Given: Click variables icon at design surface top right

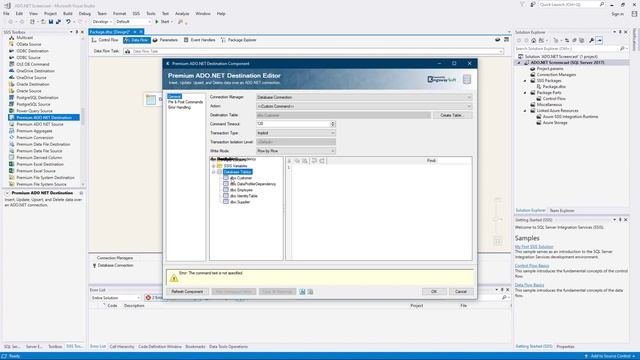Looking at the screenshot, I should [498, 40].
